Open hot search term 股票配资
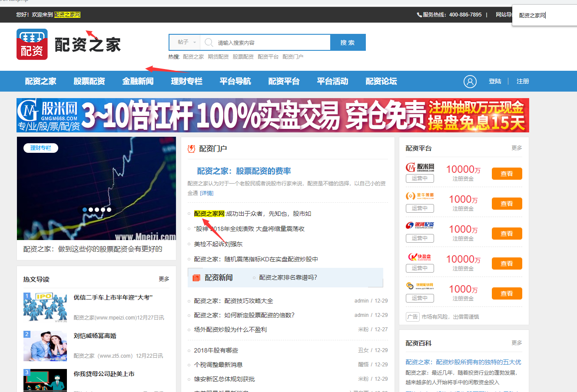Viewport: 577px width, 392px height. pos(243,57)
